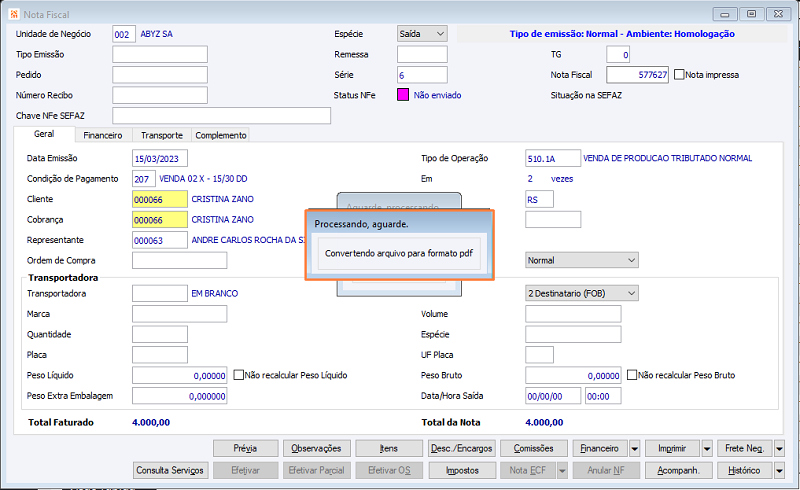This screenshot has height=490, width=800.
Task: Click the Desc./Encargos button
Action: (x=461, y=449)
